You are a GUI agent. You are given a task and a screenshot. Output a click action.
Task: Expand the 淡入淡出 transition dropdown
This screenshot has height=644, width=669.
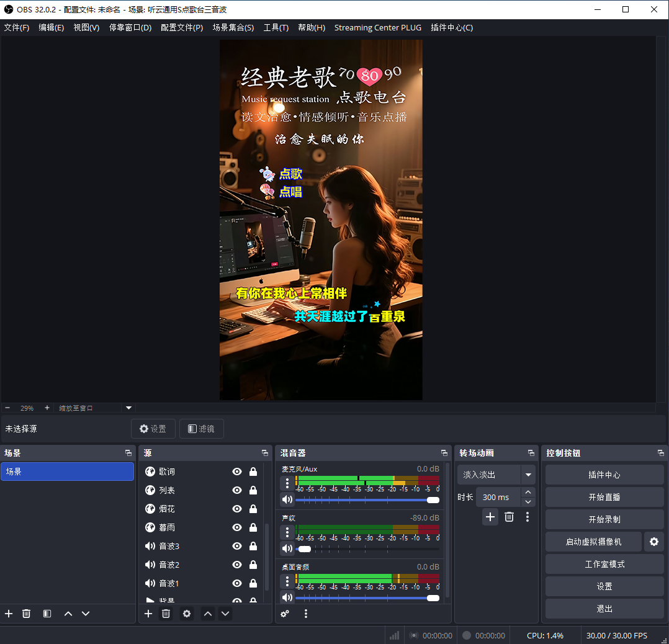[x=528, y=475]
